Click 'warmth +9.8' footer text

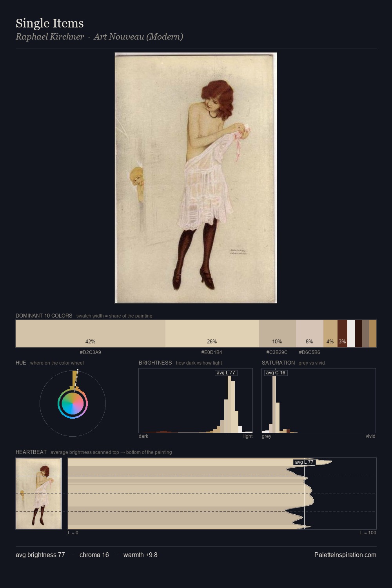point(140,555)
